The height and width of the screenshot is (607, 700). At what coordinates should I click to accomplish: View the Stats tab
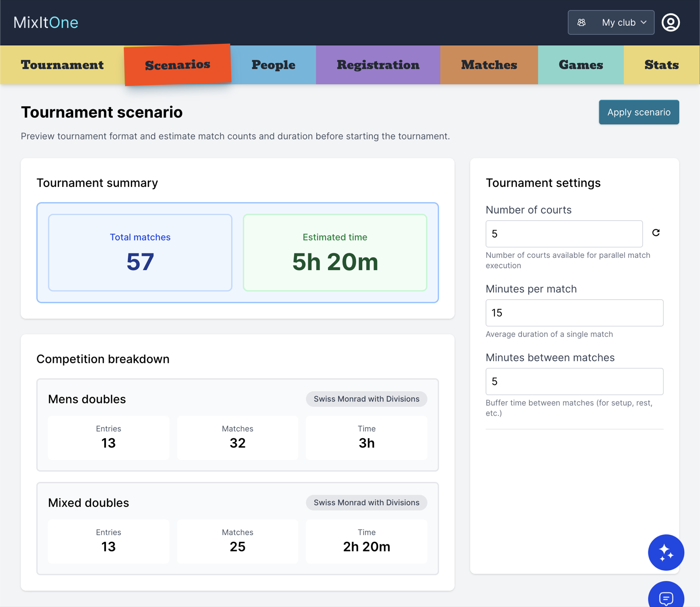pyautogui.click(x=661, y=65)
